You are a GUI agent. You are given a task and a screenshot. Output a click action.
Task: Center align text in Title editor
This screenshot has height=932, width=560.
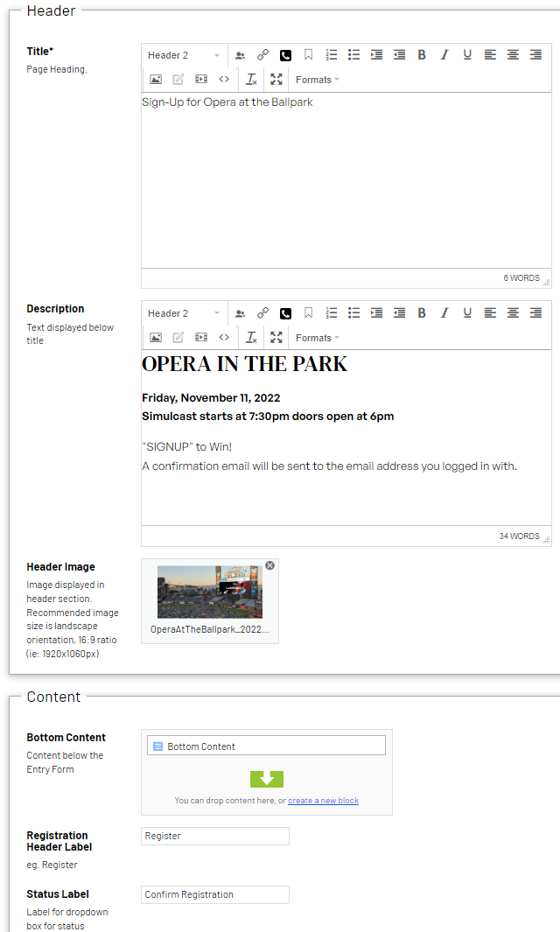coord(513,55)
